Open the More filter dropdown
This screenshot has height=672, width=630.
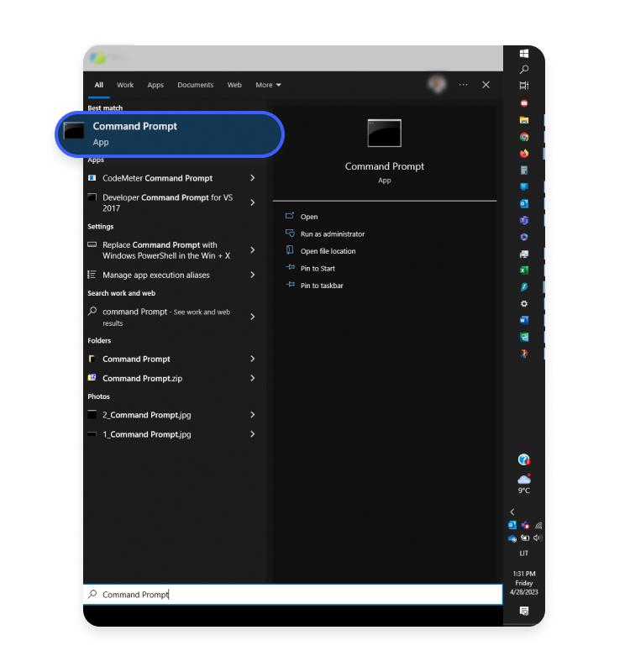tap(268, 85)
